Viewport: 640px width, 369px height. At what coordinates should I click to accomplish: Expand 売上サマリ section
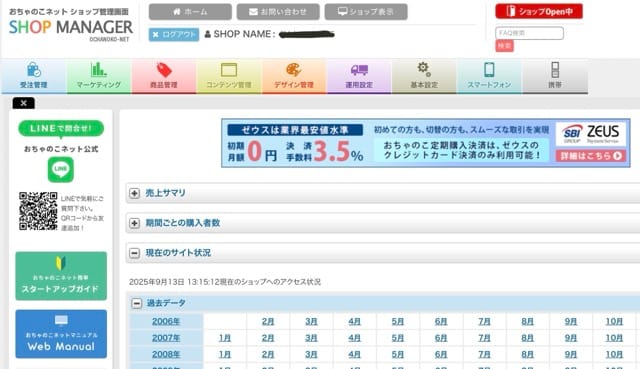tap(134, 193)
